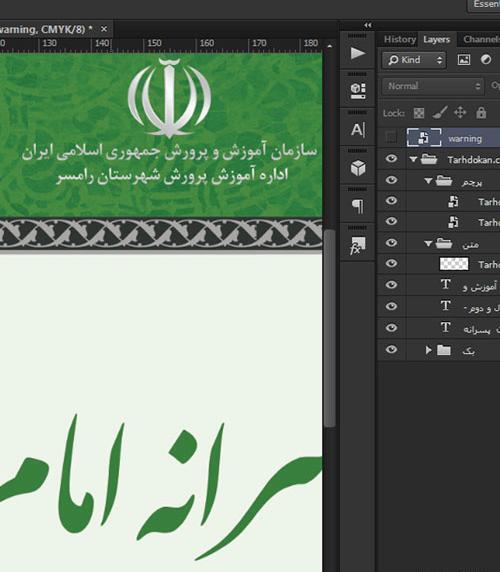Select the آموزش و layer name
Screen dimensions: 500x572
[480, 287]
